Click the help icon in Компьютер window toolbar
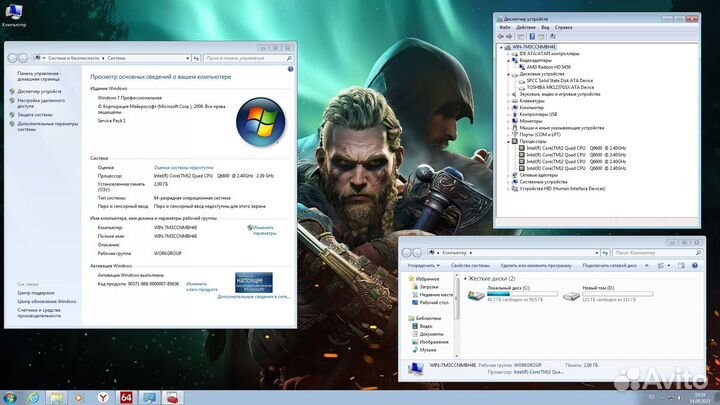 click(x=695, y=265)
